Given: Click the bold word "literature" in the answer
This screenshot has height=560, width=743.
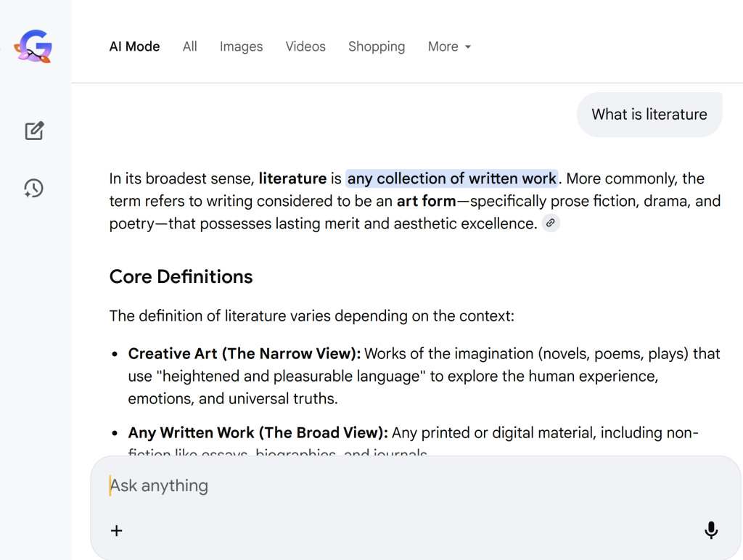Looking at the screenshot, I should (x=292, y=178).
